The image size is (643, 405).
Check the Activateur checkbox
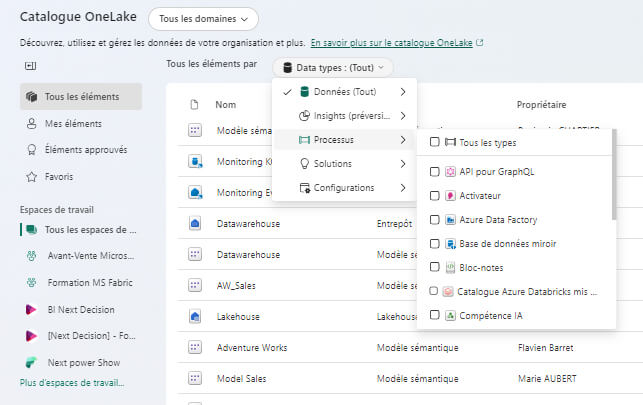pos(435,196)
